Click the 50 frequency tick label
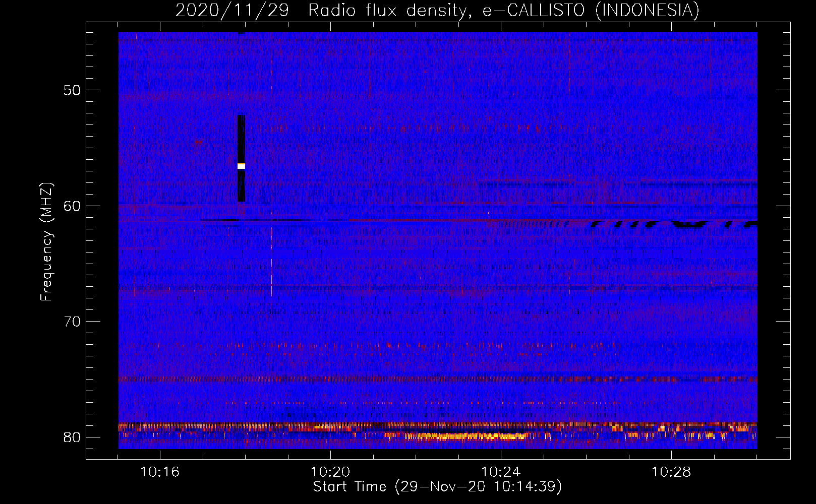816x504 pixels. click(x=73, y=90)
